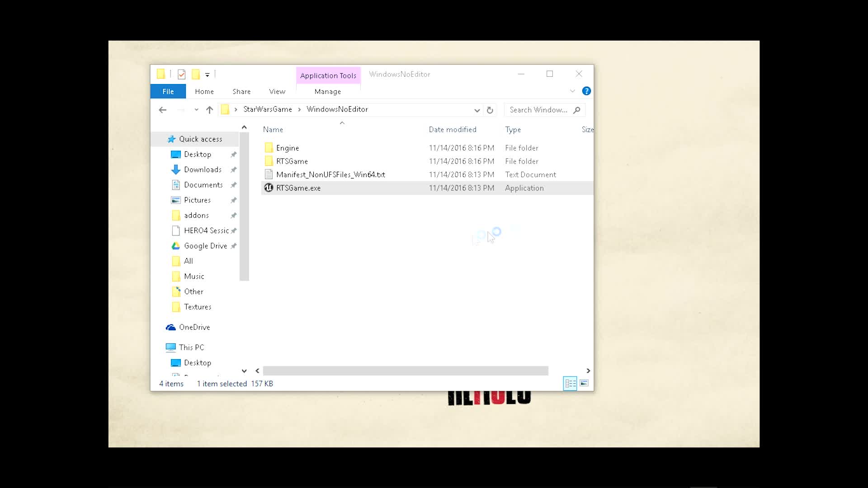Open OneDrive in the navigation pane

[194, 327]
